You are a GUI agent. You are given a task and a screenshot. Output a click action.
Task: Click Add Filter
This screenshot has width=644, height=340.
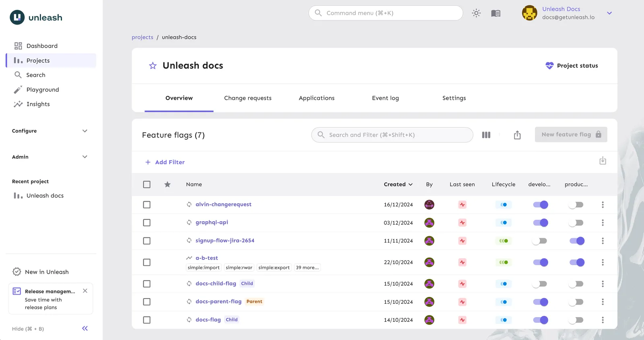tap(165, 162)
